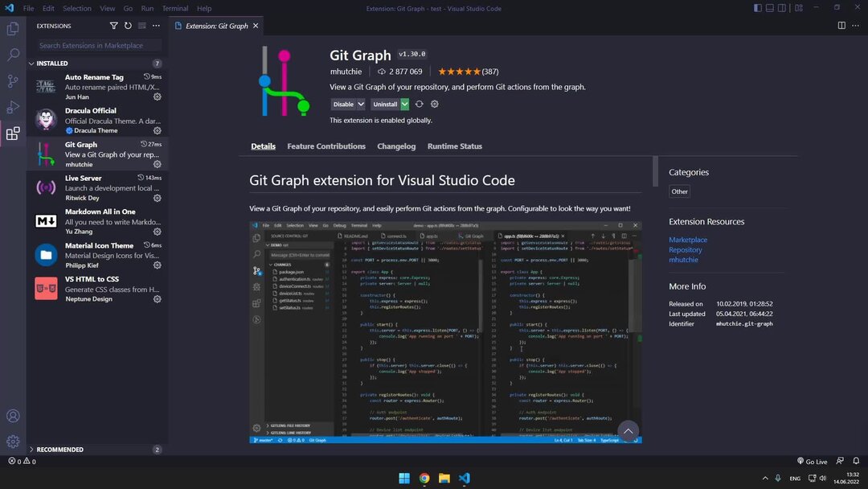Open the Marketplace resource link
This screenshot has width=868, height=489.
click(687, 240)
